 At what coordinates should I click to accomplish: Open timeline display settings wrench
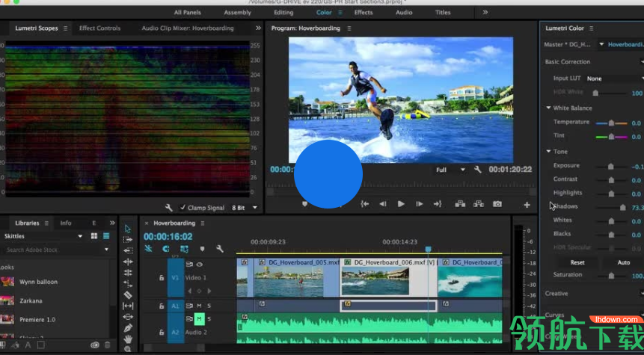click(x=220, y=249)
